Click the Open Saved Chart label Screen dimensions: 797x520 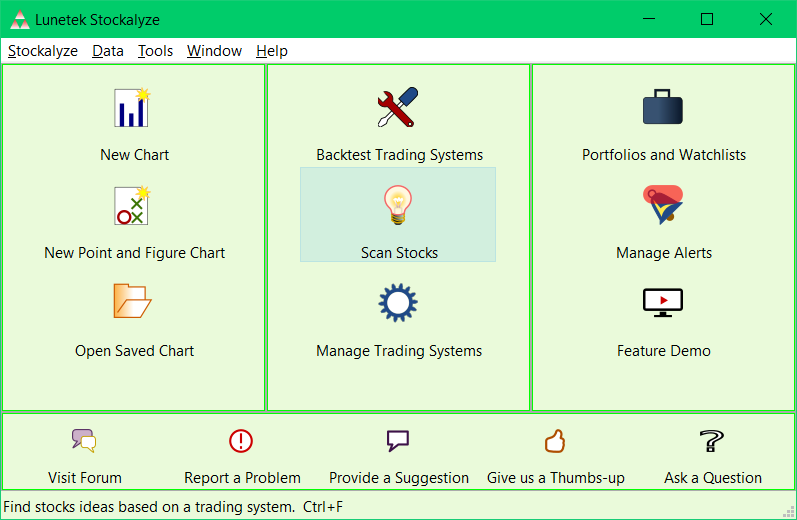(x=134, y=351)
